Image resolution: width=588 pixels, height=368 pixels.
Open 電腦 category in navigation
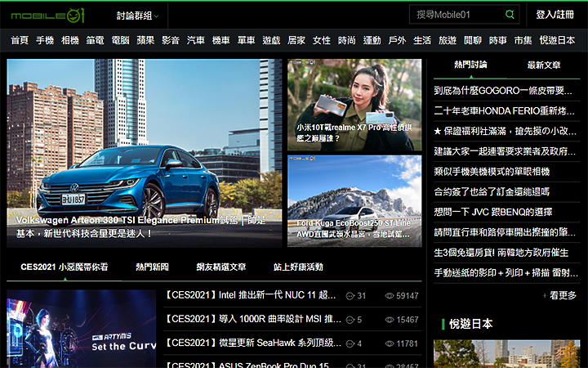pos(120,40)
